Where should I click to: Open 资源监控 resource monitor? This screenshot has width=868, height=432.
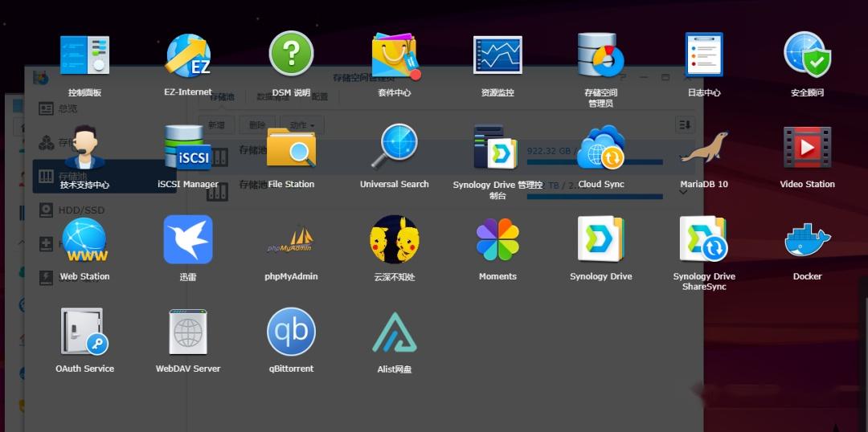pyautogui.click(x=497, y=55)
